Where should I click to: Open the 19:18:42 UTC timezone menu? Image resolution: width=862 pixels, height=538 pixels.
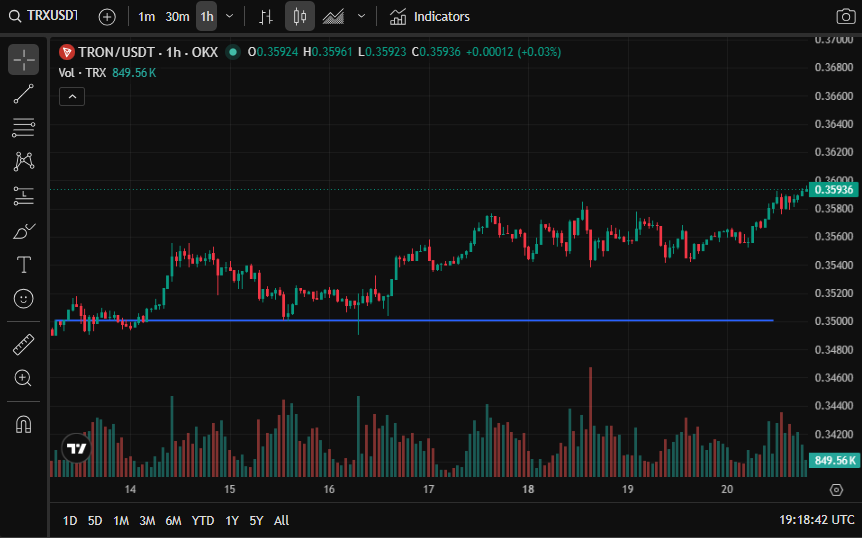click(x=816, y=520)
